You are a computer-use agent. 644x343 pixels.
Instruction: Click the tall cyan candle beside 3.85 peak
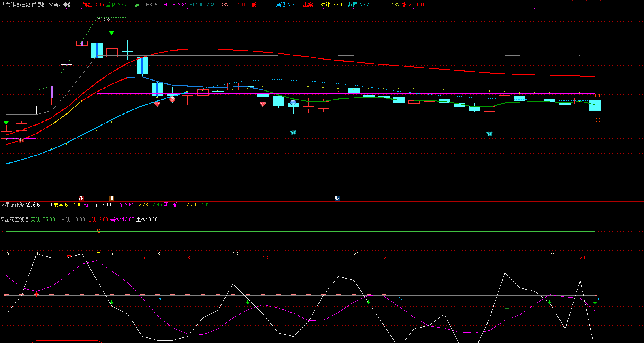pos(97,50)
